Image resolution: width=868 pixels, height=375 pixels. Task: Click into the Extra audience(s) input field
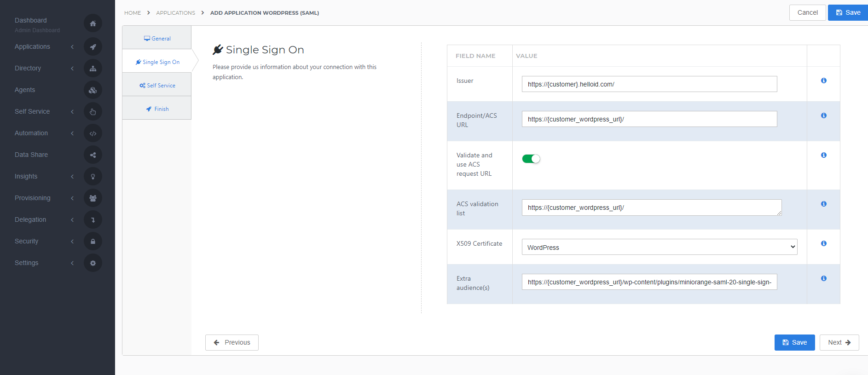coord(649,282)
